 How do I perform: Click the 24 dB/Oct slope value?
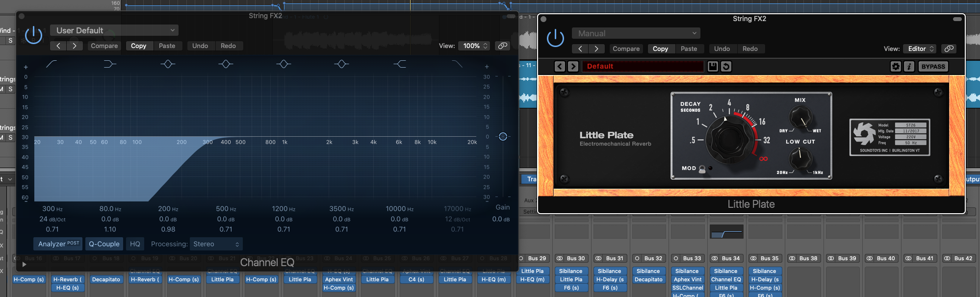52,219
